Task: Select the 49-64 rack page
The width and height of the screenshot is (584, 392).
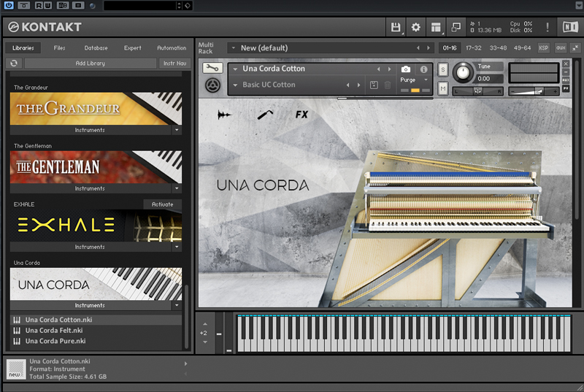Action: (522, 47)
